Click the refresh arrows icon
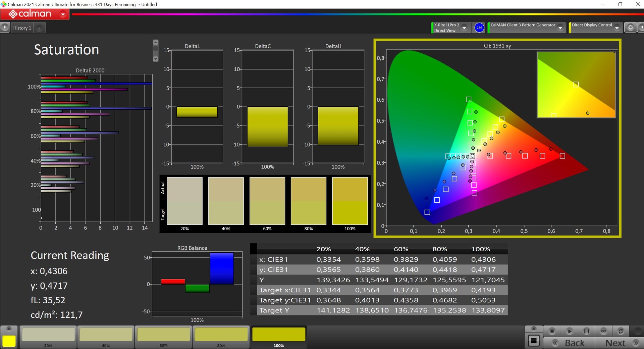644x349 pixels. pyautogui.click(x=621, y=331)
